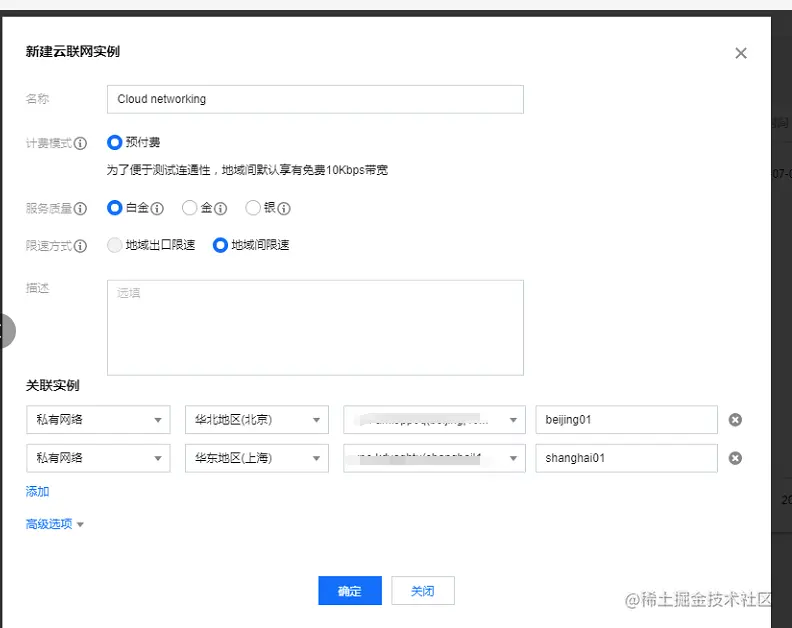
Task: Click the gray collapse handle at left edge
Action: (x=7, y=331)
